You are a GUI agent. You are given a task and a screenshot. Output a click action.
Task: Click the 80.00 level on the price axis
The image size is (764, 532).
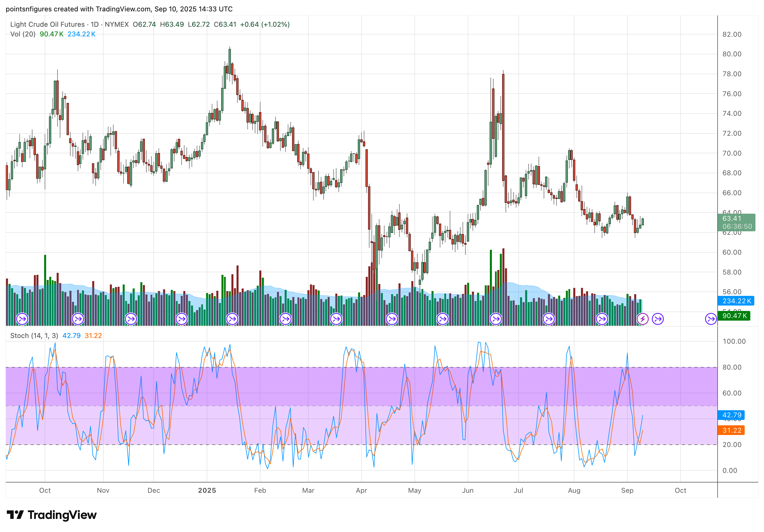(732, 54)
